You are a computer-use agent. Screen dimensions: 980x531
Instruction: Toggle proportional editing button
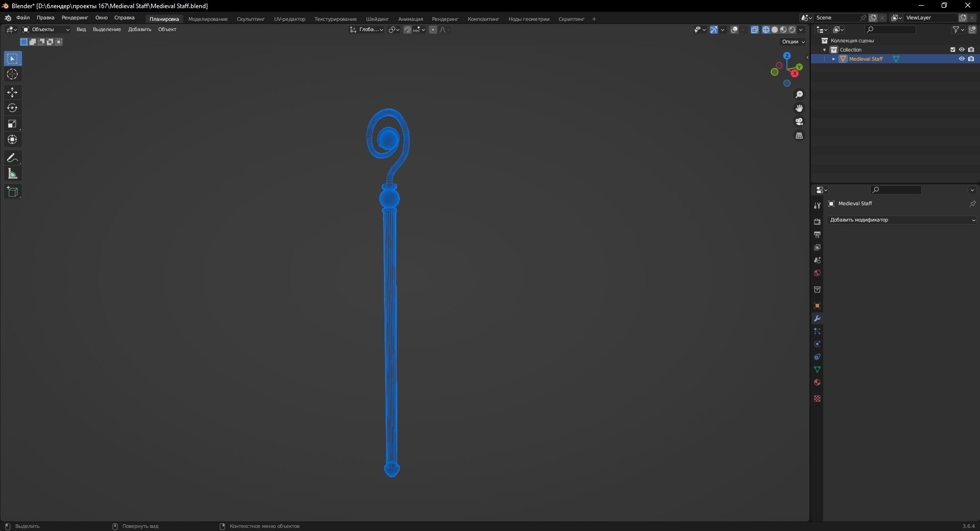[x=433, y=30]
